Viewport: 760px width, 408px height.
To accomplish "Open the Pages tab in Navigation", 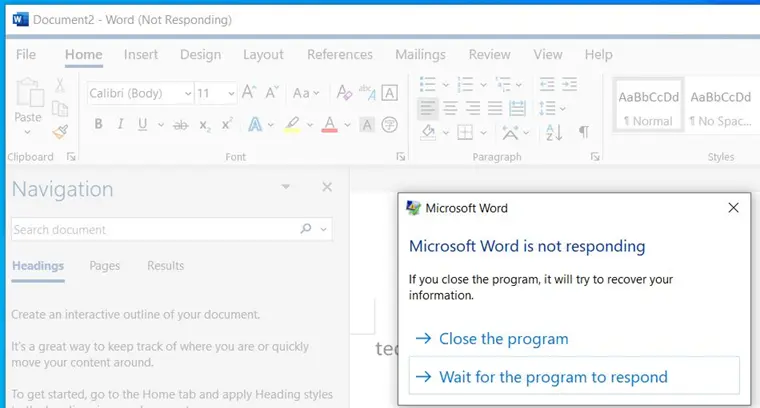I will click(x=105, y=266).
